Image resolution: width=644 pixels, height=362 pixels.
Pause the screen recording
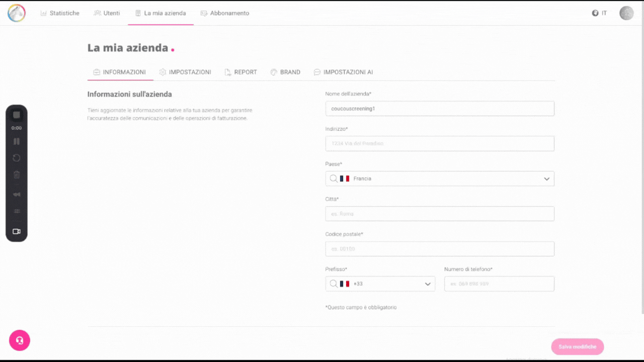[x=17, y=141]
